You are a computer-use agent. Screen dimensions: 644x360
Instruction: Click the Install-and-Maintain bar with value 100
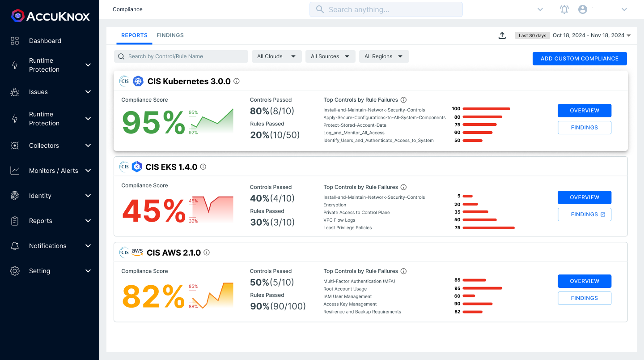(487, 109)
